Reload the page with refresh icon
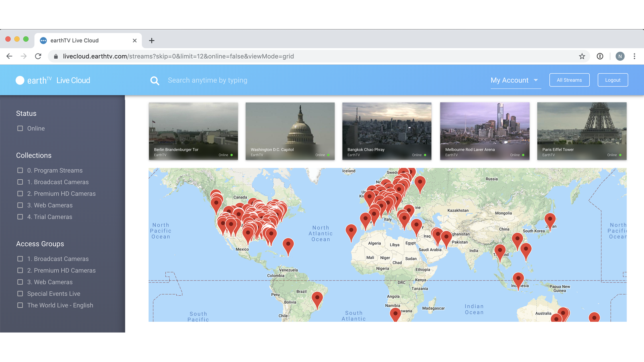Image resolution: width=644 pixels, height=362 pixels. (x=38, y=56)
